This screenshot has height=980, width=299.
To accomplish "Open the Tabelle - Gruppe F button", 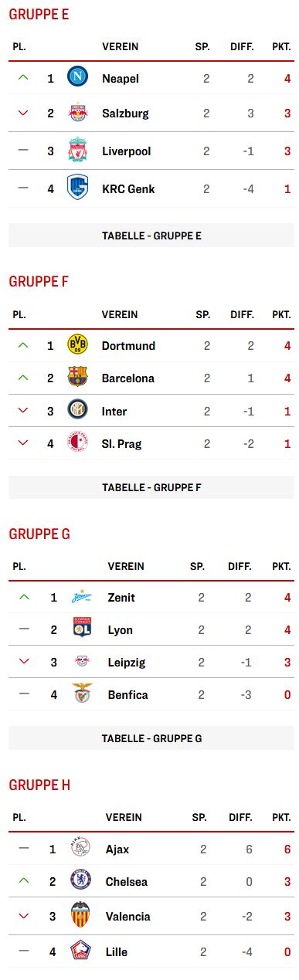I will tap(151, 487).
